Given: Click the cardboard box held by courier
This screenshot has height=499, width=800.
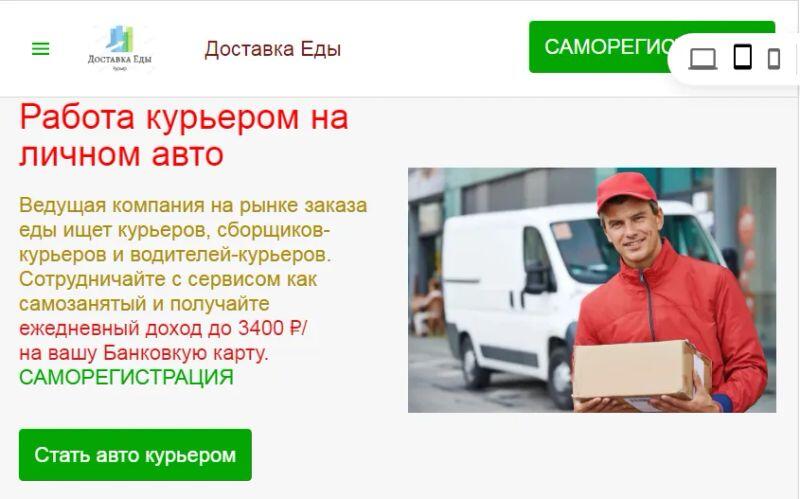Looking at the screenshot, I should (x=642, y=371).
